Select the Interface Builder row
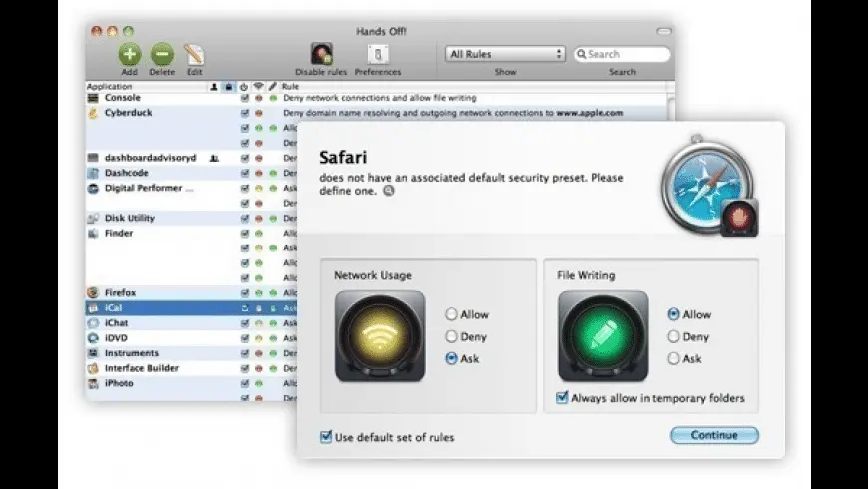 (x=191, y=368)
